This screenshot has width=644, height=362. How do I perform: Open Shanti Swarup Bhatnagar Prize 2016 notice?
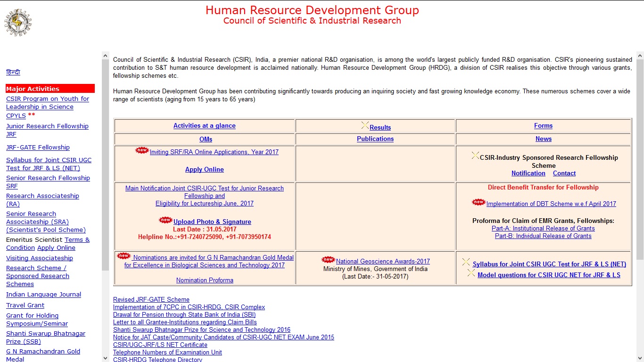click(202, 330)
